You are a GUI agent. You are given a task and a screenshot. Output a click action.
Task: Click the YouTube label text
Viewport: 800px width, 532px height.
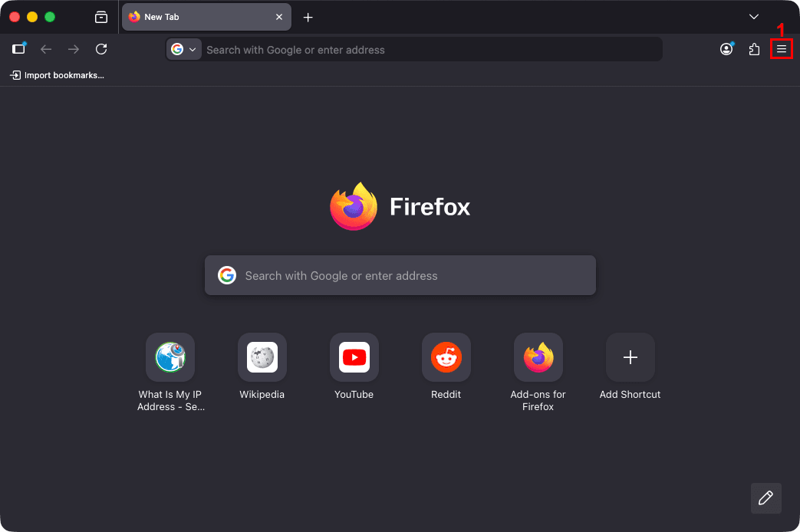(x=354, y=394)
